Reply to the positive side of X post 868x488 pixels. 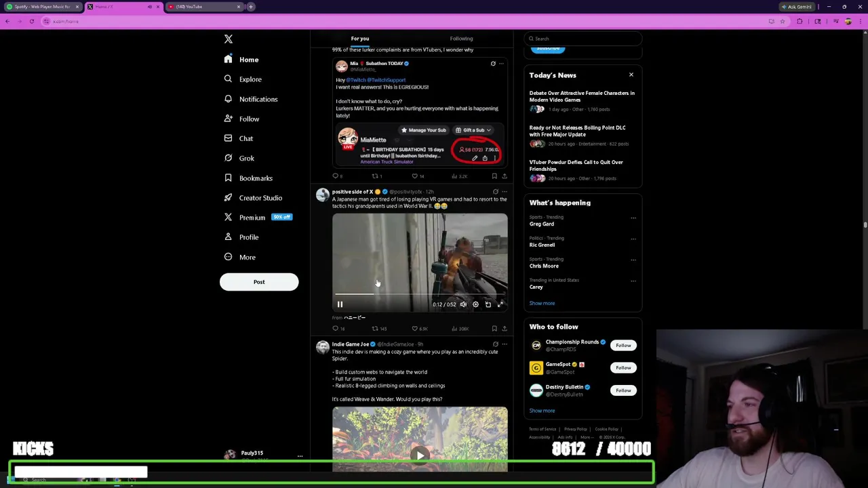pyautogui.click(x=338, y=329)
